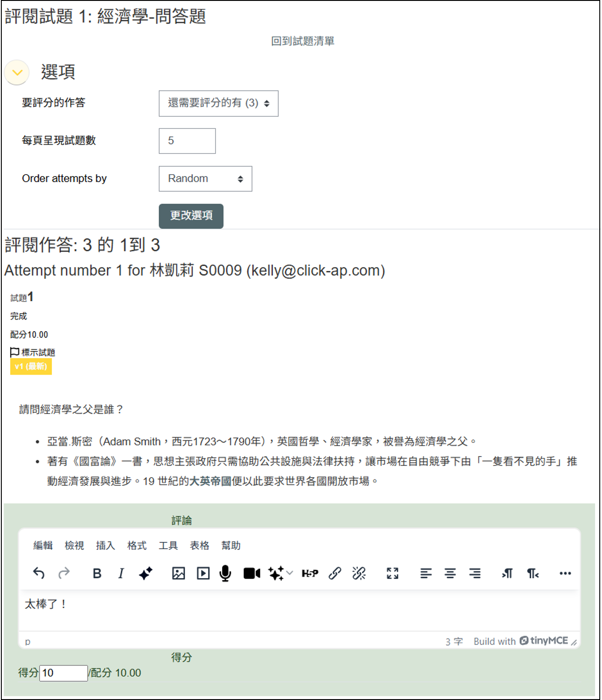Viewport: 602px width, 700px height.
Task: Align text center in the editor
Action: (450, 573)
